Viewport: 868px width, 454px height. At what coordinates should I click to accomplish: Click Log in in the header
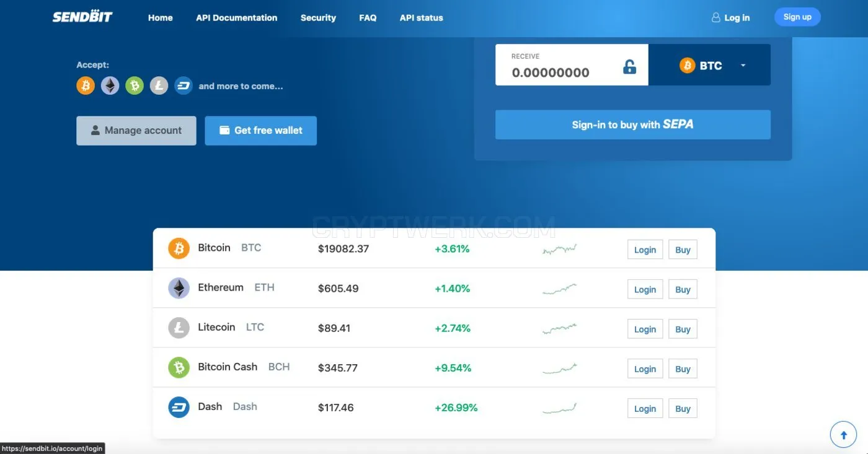731,17
